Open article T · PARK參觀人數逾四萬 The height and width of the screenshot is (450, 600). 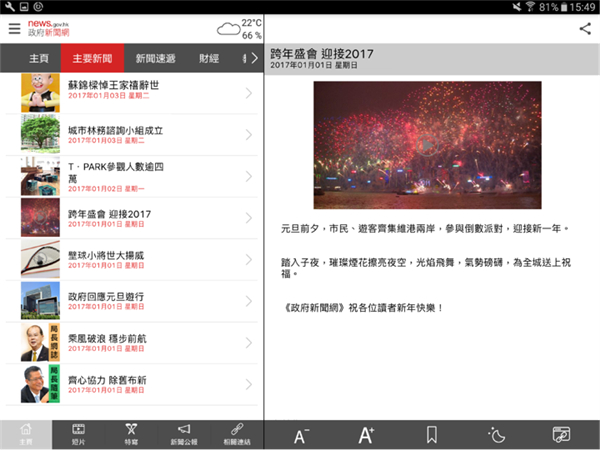point(132,176)
